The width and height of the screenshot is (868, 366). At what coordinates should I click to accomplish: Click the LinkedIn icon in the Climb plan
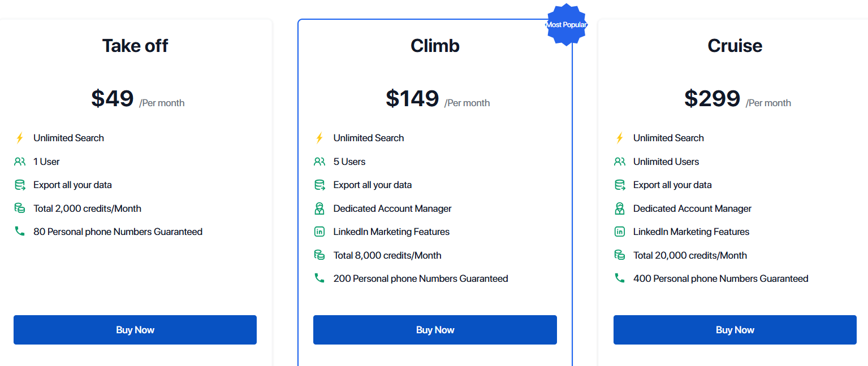coord(320,232)
